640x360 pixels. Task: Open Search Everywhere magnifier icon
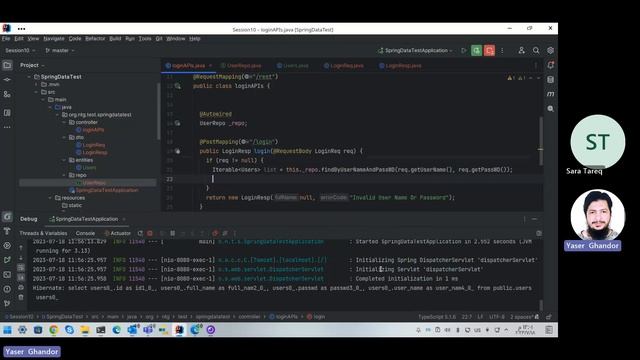(x=536, y=50)
